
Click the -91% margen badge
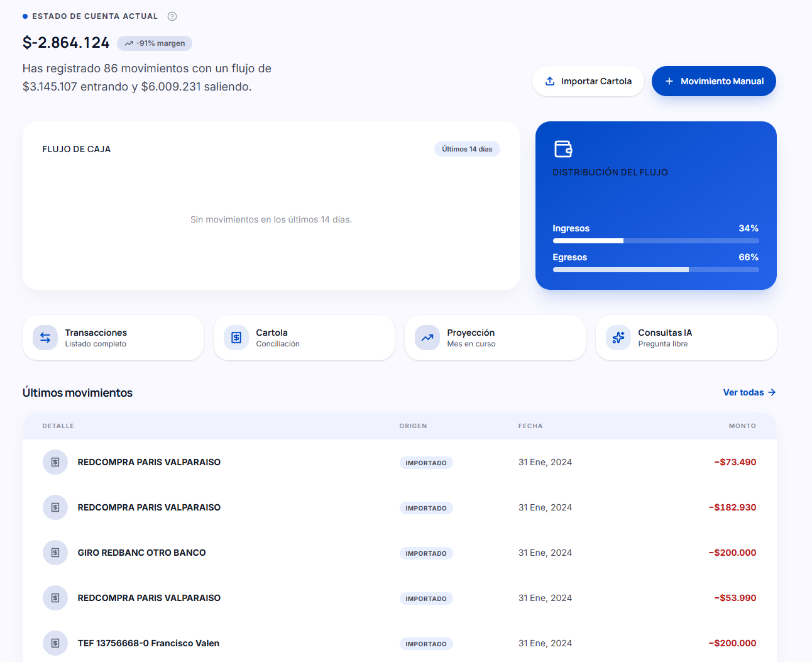[x=155, y=43]
